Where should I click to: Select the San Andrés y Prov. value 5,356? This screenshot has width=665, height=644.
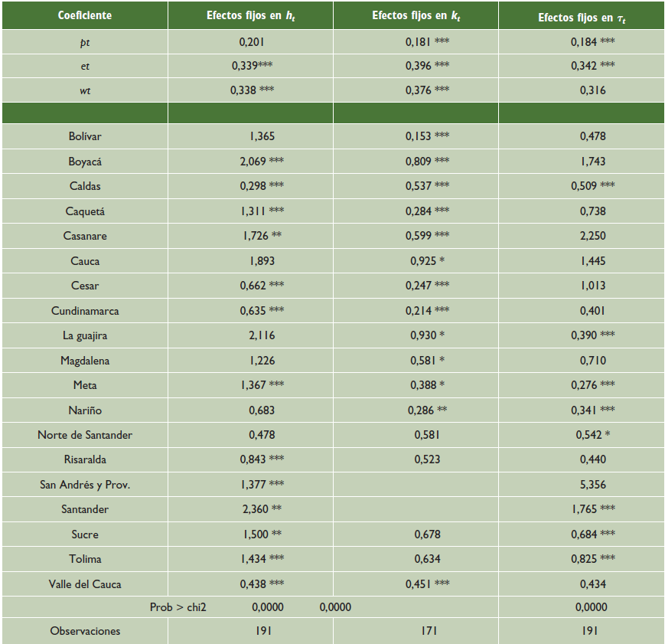coord(592,485)
